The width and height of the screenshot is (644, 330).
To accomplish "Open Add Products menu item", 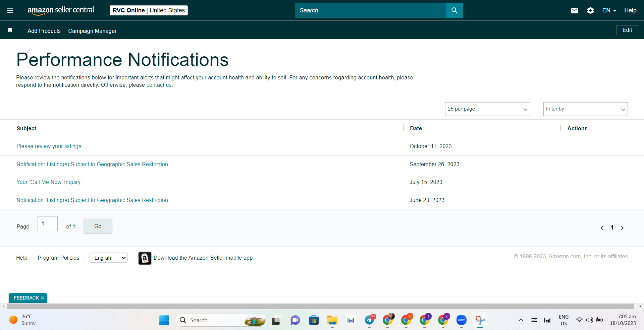I will click(44, 31).
